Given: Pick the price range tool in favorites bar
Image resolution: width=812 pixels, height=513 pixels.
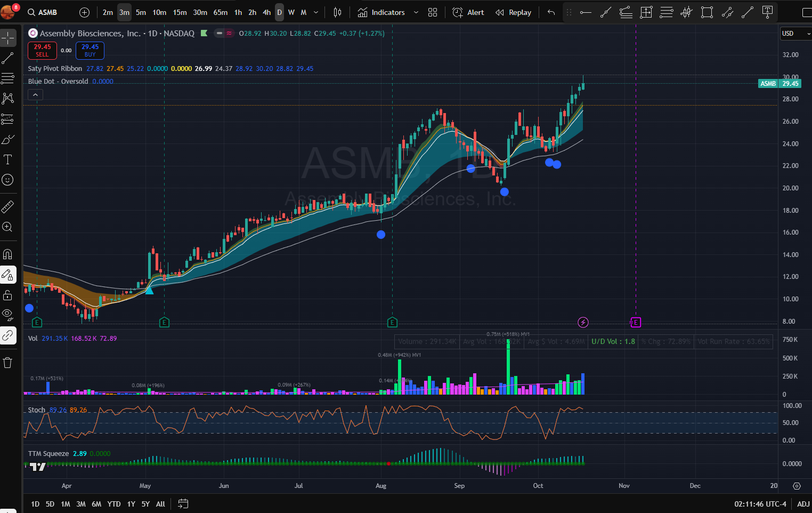Looking at the screenshot, I should click(646, 12).
